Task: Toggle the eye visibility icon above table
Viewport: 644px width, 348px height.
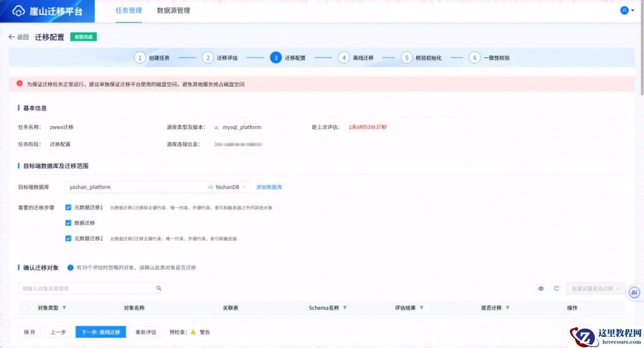Action: [541, 288]
